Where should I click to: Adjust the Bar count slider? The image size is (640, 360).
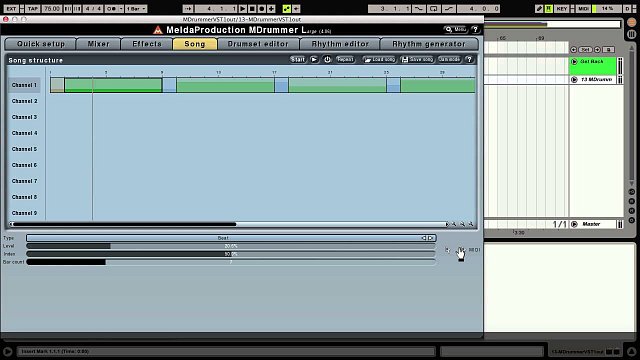pyautogui.click(x=231, y=262)
